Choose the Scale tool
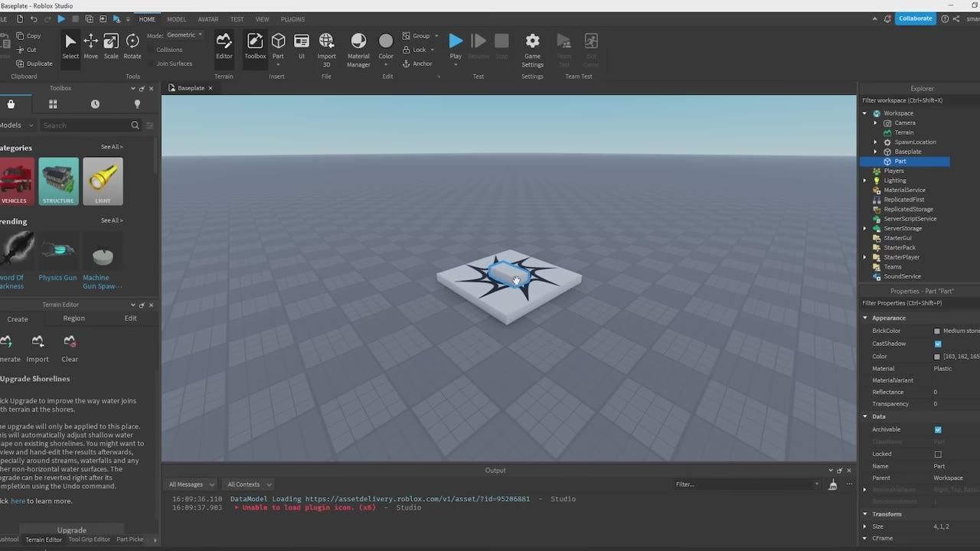 111,46
